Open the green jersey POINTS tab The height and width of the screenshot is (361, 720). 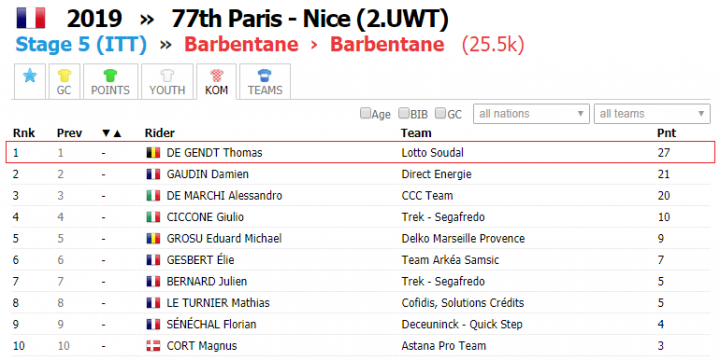[x=110, y=81]
